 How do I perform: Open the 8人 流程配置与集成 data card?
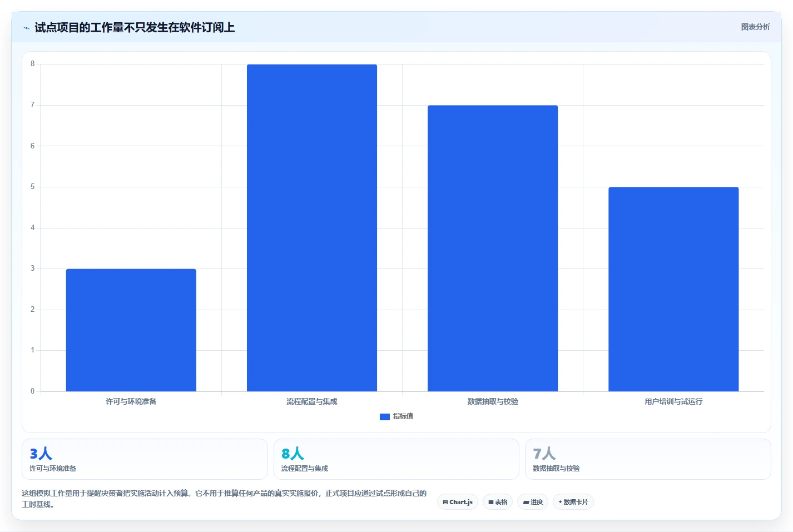pyautogui.click(x=396, y=459)
